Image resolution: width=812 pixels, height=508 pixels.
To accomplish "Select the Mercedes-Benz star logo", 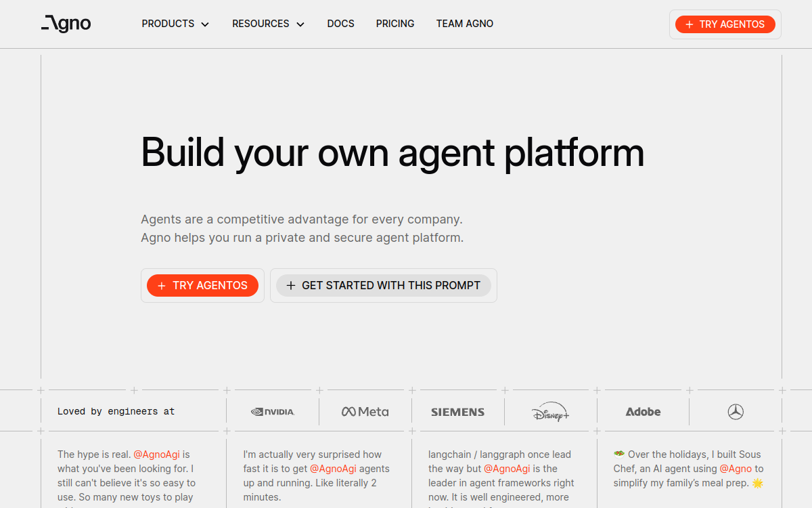I will [736, 411].
